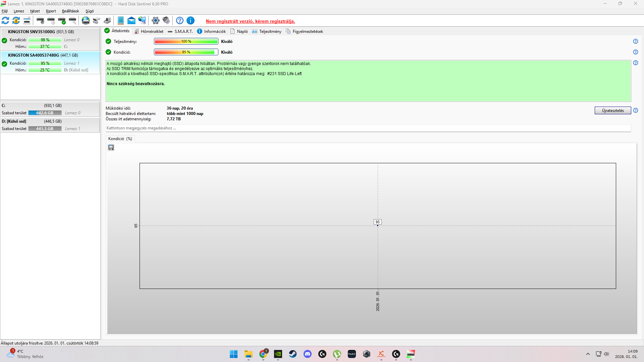Click the blue info about icon
644x362 pixels.
point(191,21)
